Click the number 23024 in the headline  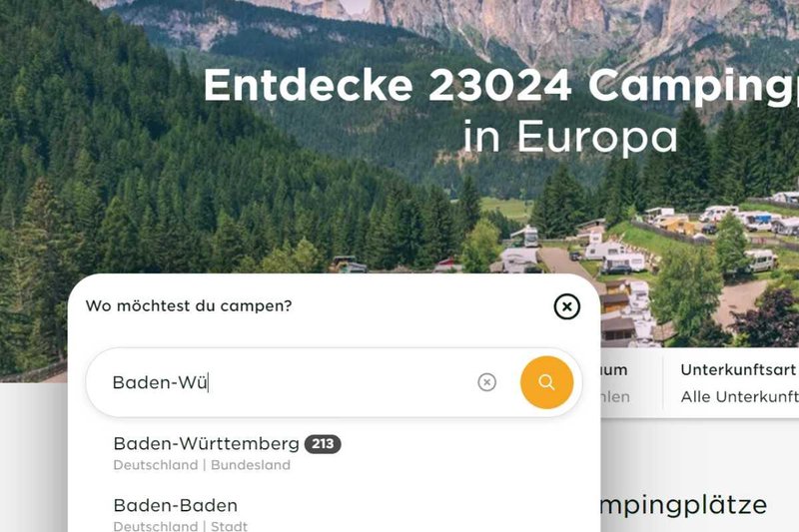[x=499, y=85]
